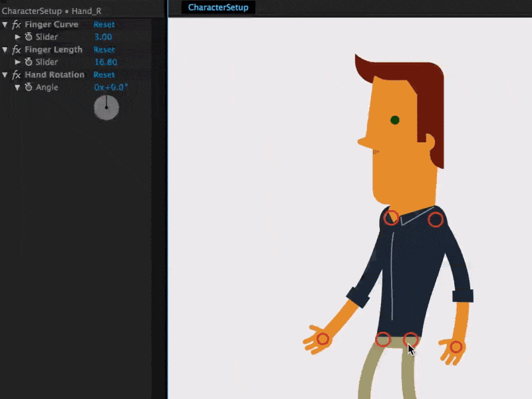Expand the Finger Length Slider property
Image resolution: width=532 pixels, height=399 pixels.
point(18,62)
